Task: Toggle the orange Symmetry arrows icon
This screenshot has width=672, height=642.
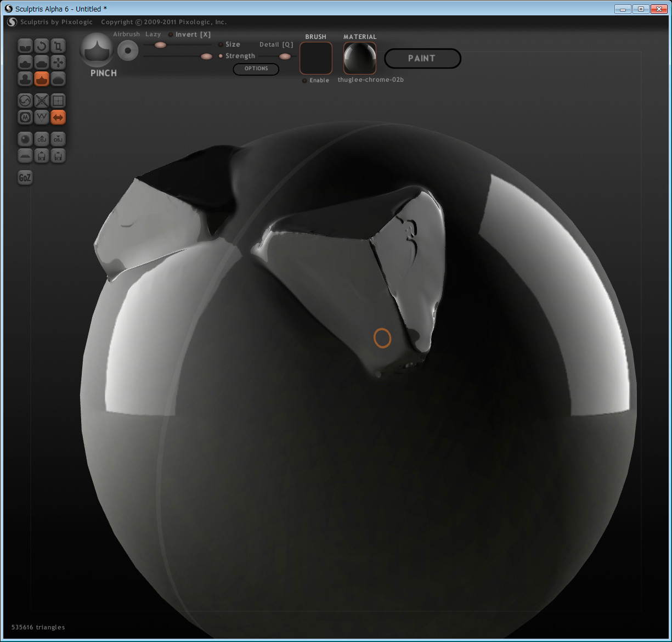Action: (x=58, y=117)
